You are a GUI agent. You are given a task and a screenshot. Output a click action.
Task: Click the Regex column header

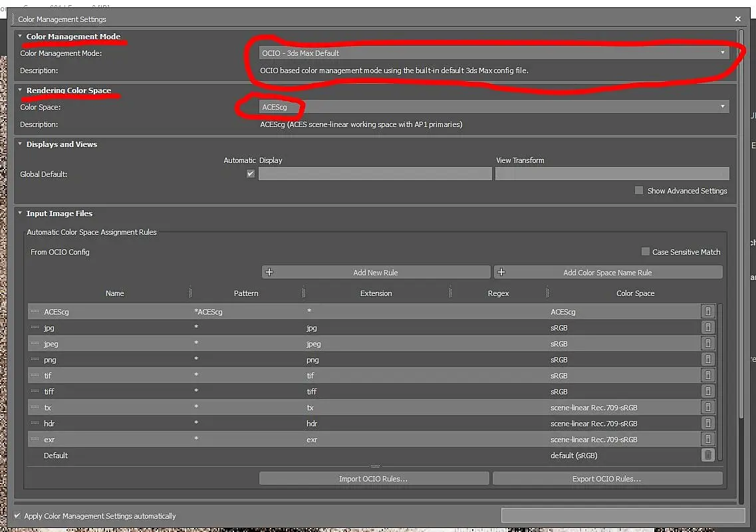pos(499,293)
